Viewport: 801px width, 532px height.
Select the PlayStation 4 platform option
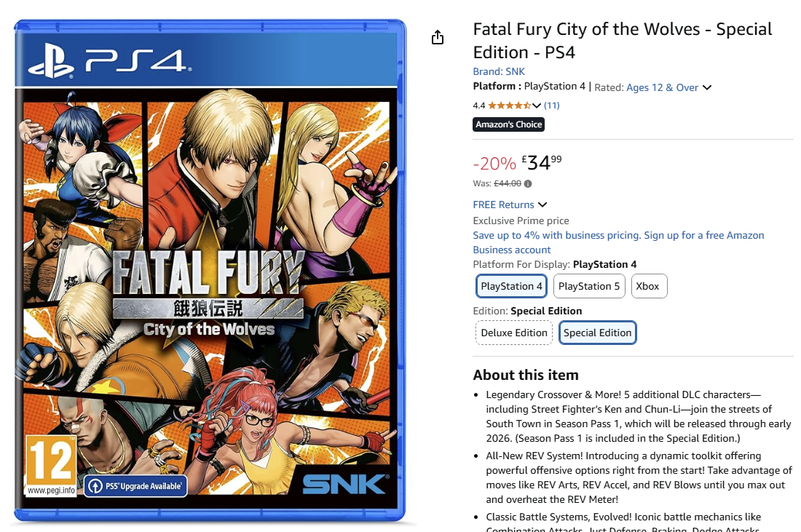point(511,286)
